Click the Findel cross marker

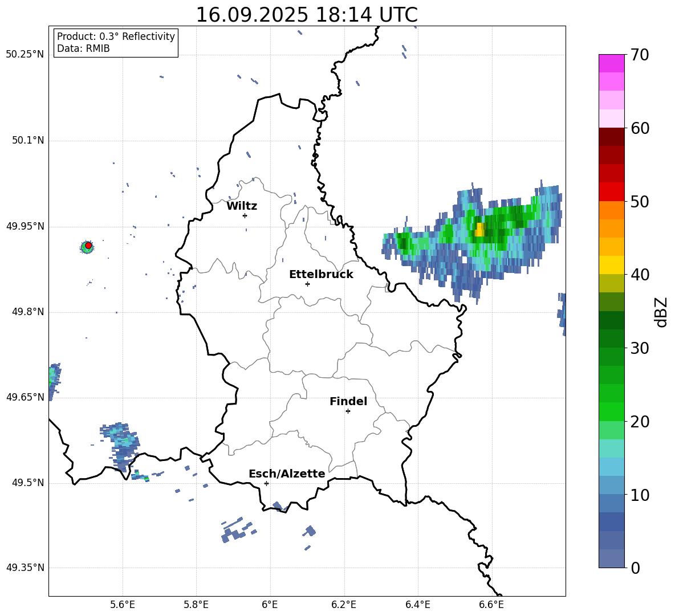click(x=348, y=411)
